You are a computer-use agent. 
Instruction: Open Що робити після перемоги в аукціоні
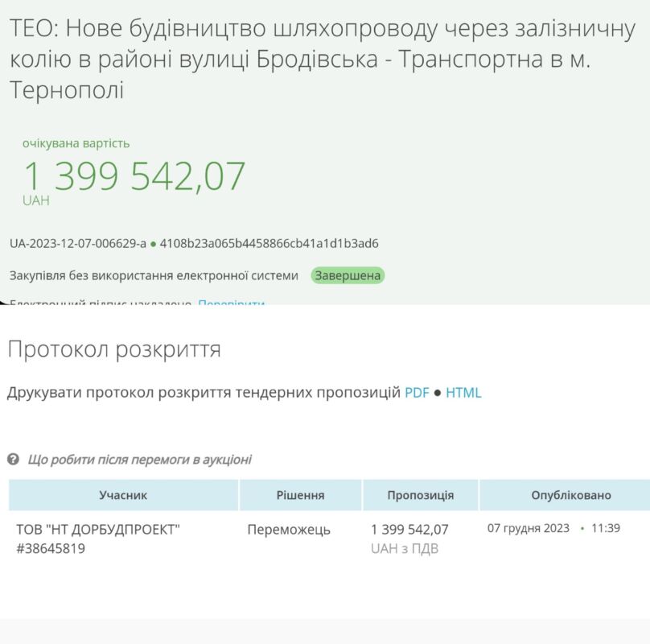point(139,460)
